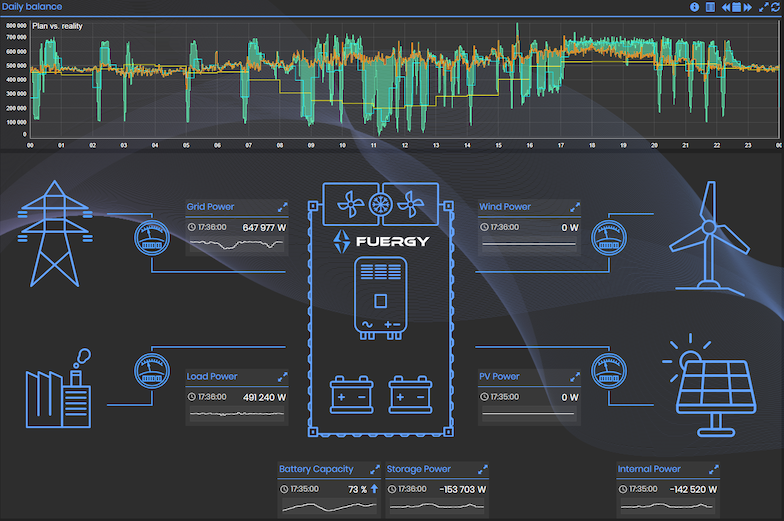Click the Load Power meter gauge icon
This screenshot has height=521, width=784.
point(152,371)
